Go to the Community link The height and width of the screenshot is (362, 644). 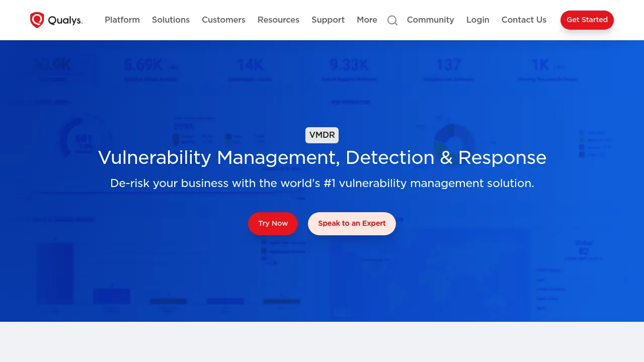tap(431, 20)
